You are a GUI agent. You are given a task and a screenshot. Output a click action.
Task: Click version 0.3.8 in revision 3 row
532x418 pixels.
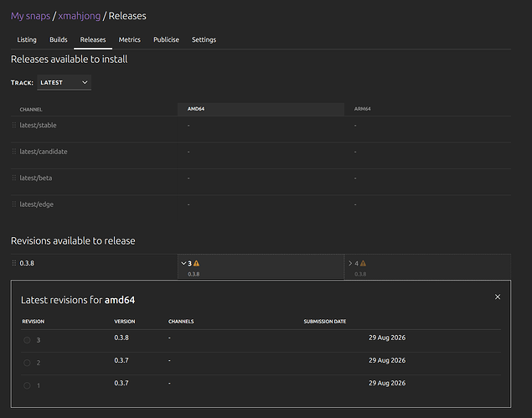121,338
